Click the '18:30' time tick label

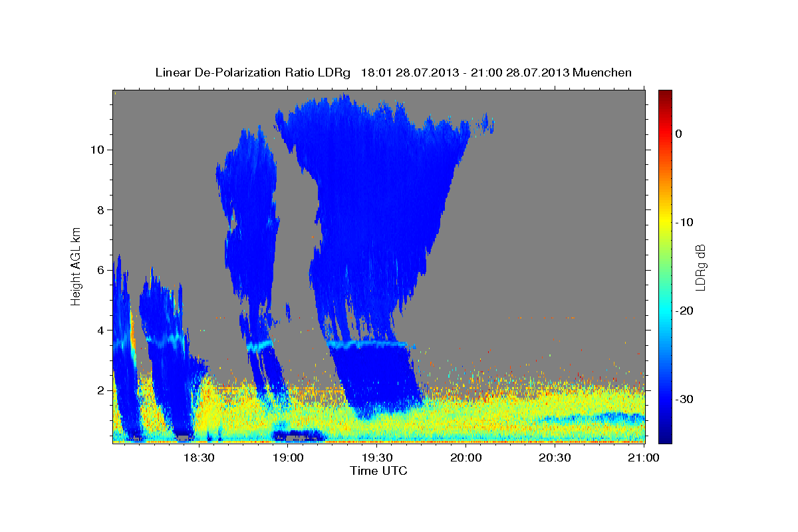tap(199, 458)
